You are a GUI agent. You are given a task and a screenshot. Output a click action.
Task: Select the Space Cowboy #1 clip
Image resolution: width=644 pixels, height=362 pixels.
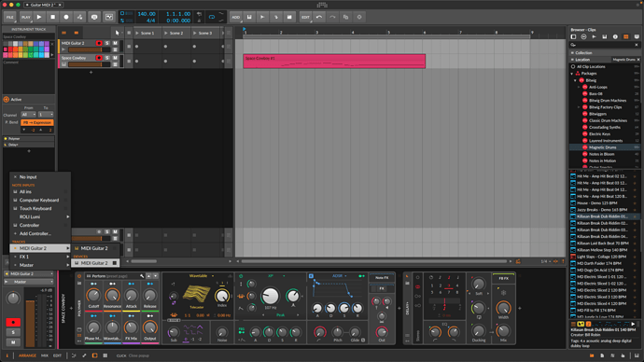point(334,61)
